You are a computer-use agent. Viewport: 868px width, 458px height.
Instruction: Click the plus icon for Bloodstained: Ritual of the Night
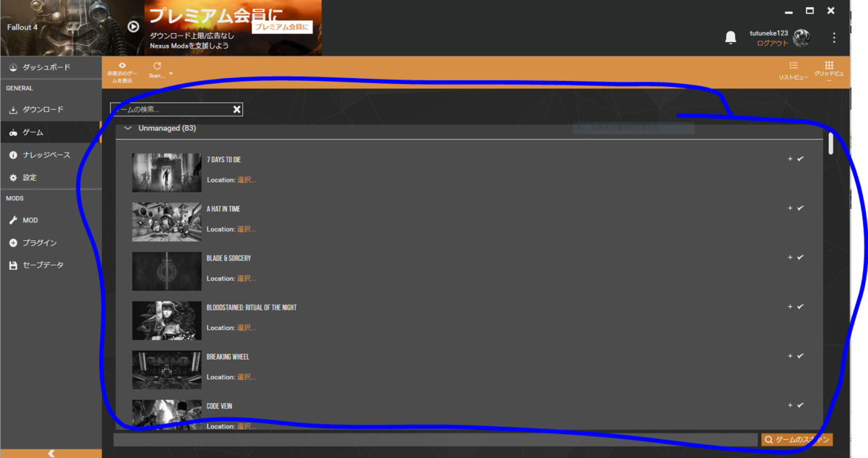coord(790,306)
